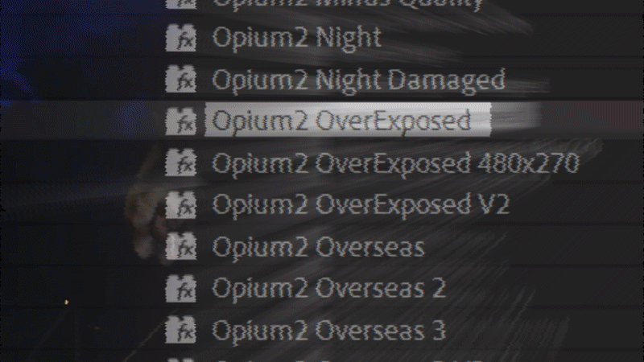Pick the Opium2 OverExposed 480x270 preset
Viewport: 644px width, 362px height.
[395, 163]
